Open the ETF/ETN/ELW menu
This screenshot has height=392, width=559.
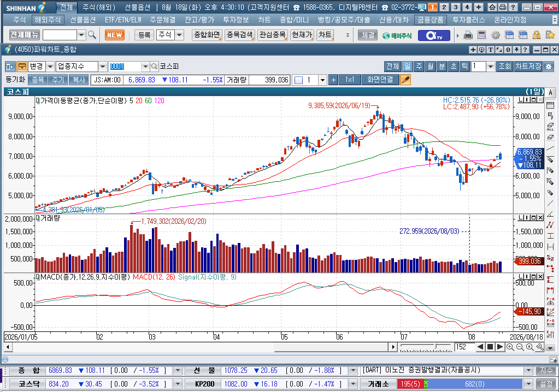click(x=123, y=20)
